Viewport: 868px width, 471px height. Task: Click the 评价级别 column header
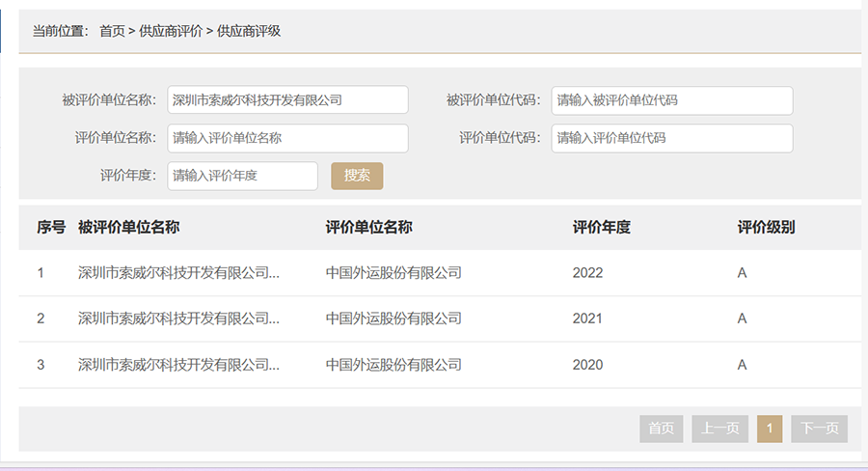click(x=766, y=228)
